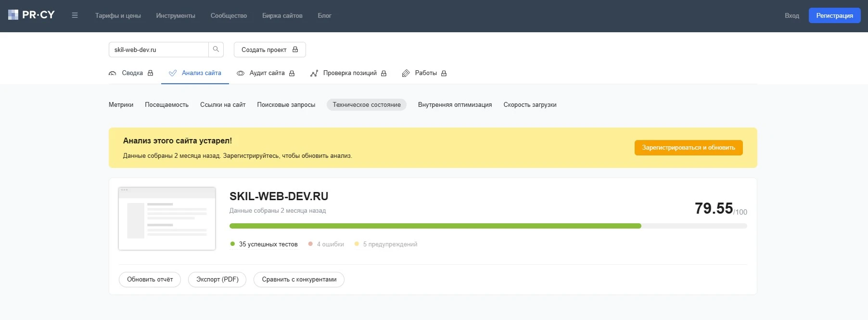Click the green successful tests dot

coord(232,244)
